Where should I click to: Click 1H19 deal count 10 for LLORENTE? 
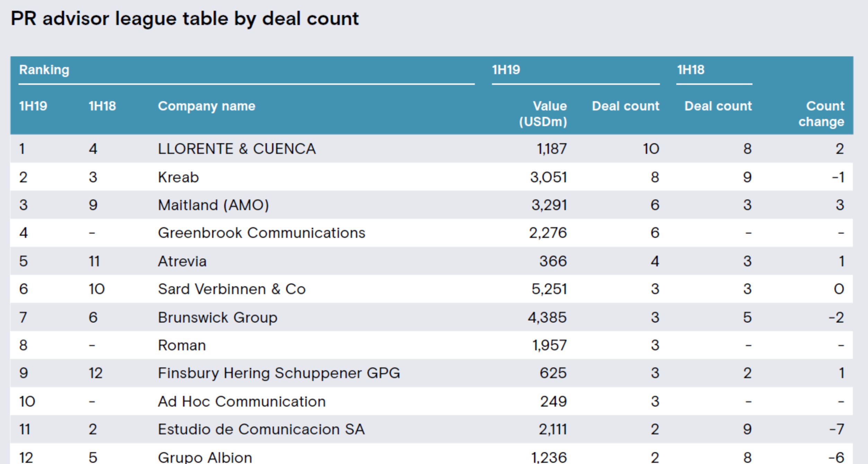(651, 149)
